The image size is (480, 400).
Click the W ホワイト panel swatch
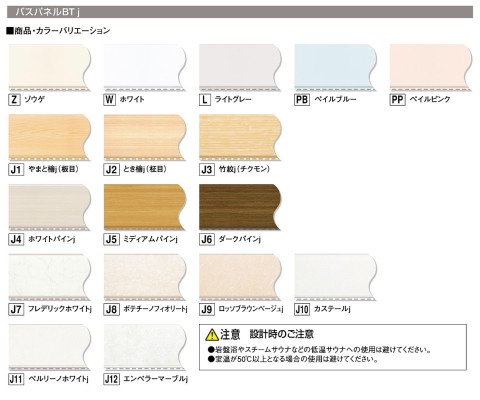(145, 68)
